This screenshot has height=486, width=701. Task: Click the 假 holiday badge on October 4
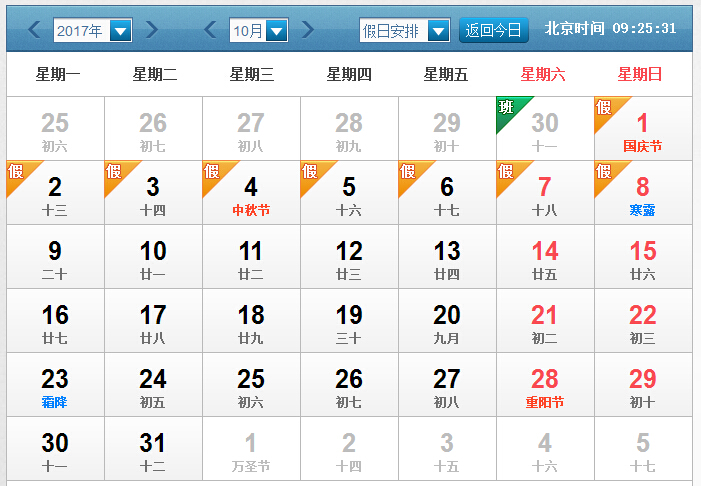[214, 172]
